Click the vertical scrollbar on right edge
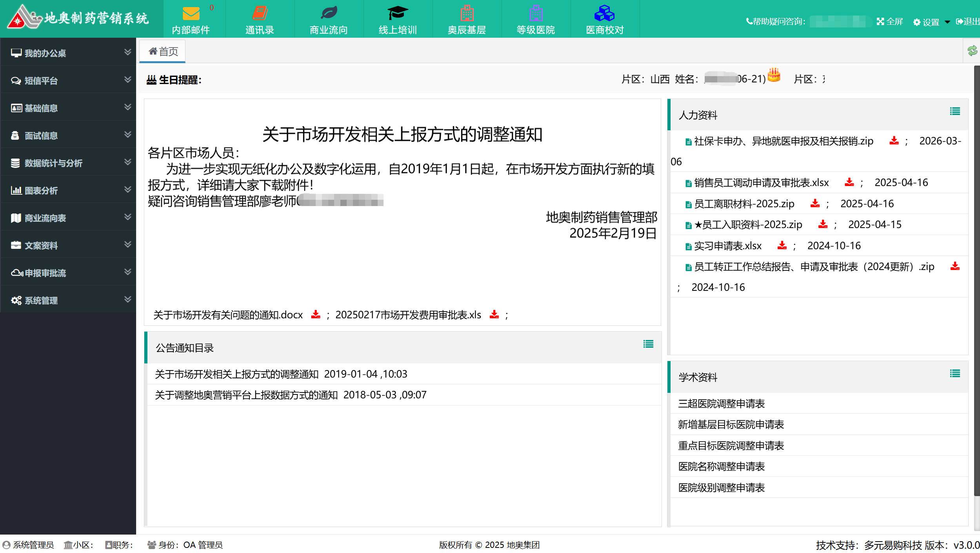Image resolution: width=980 pixels, height=553 pixels. [x=976, y=281]
